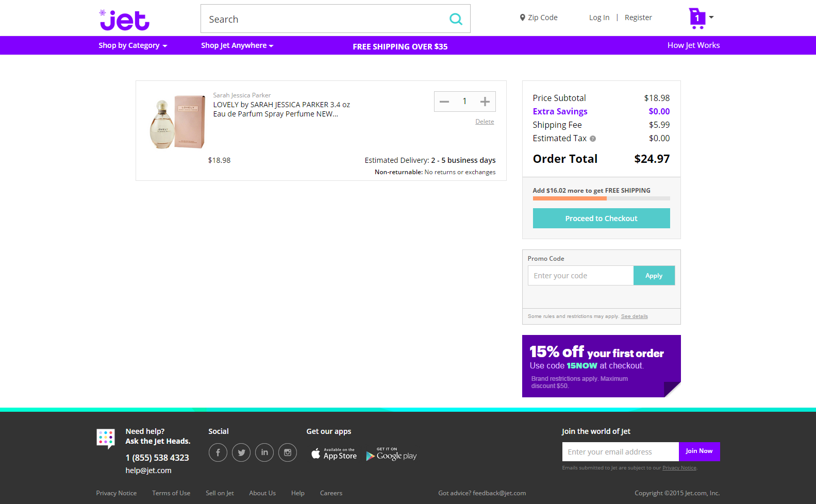Click the phone number 1 (855) 538 4323
The image size is (816, 504).
tap(157, 458)
